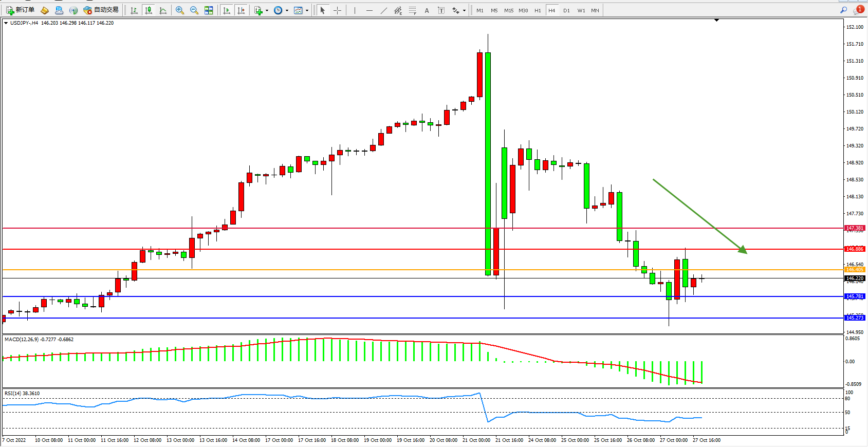
Task: Open the periodicity clock dropdown arrow
Action: 287,10
